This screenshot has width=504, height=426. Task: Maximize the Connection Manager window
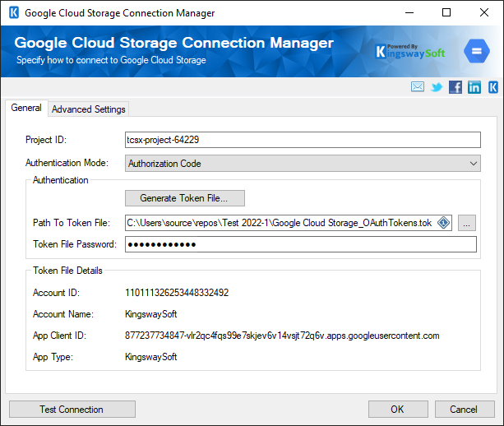446,13
